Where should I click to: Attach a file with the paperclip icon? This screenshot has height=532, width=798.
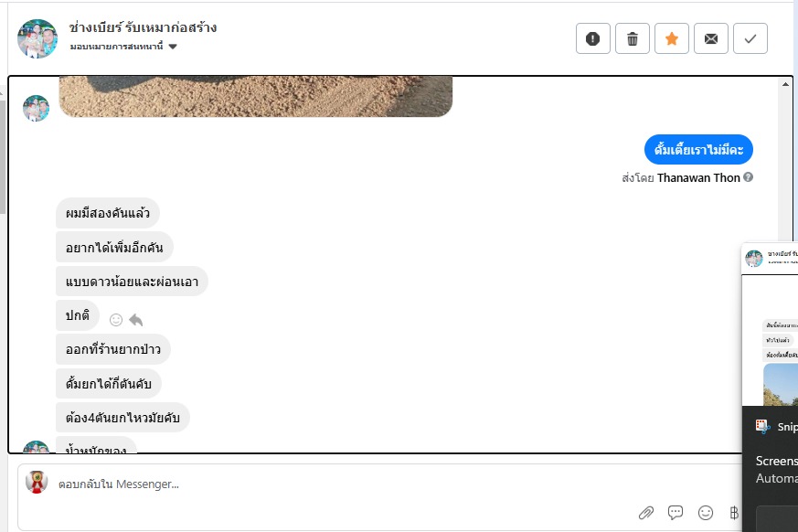click(646, 513)
